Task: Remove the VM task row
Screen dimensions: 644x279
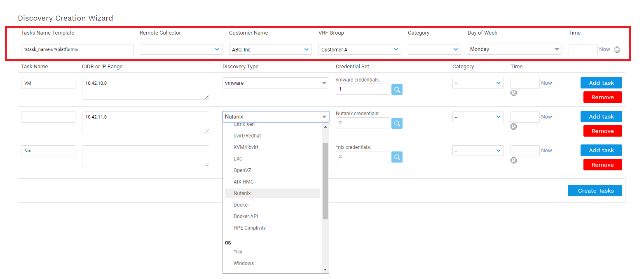Action: point(602,98)
